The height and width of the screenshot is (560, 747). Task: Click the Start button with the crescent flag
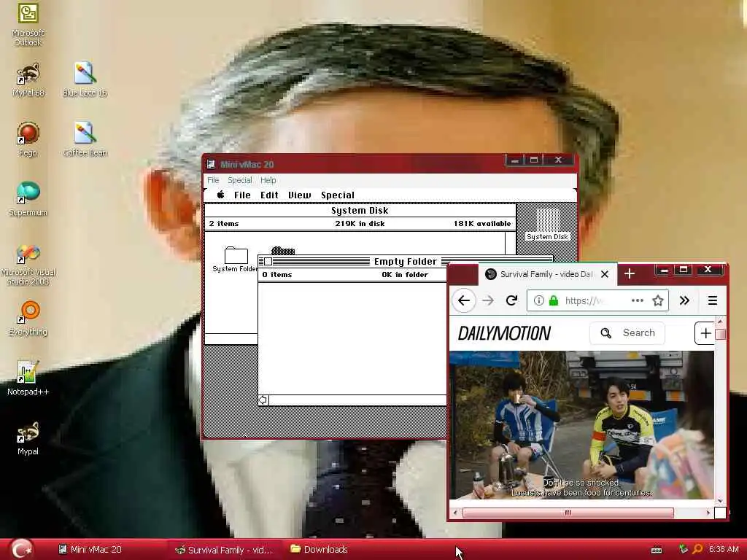(21, 549)
